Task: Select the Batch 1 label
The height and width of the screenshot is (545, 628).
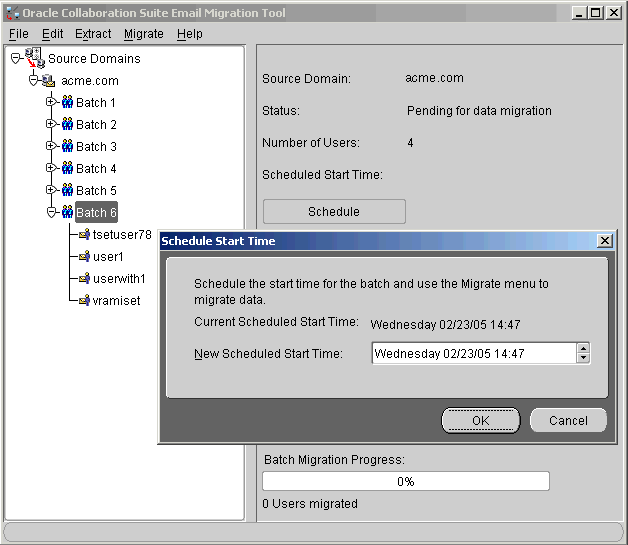Action: 96,103
